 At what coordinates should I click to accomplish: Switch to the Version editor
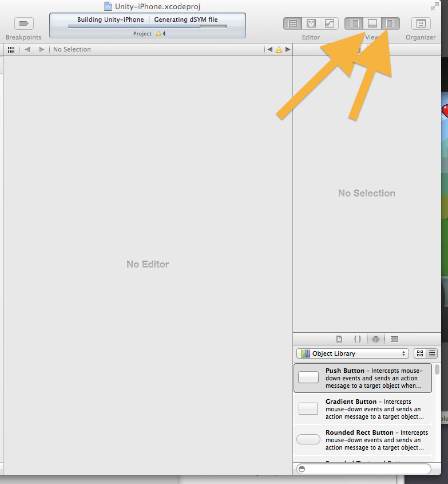(x=330, y=23)
